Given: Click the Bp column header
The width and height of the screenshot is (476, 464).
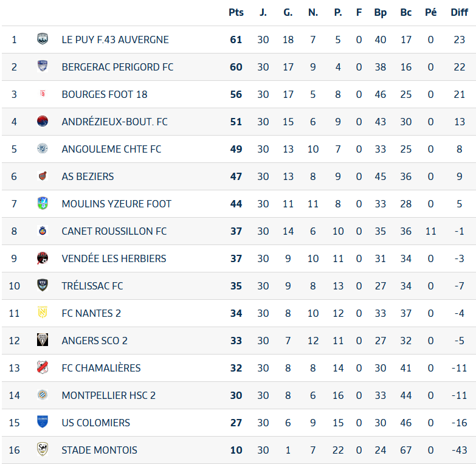Looking at the screenshot, I should pyautogui.click(x=381, y=12).
